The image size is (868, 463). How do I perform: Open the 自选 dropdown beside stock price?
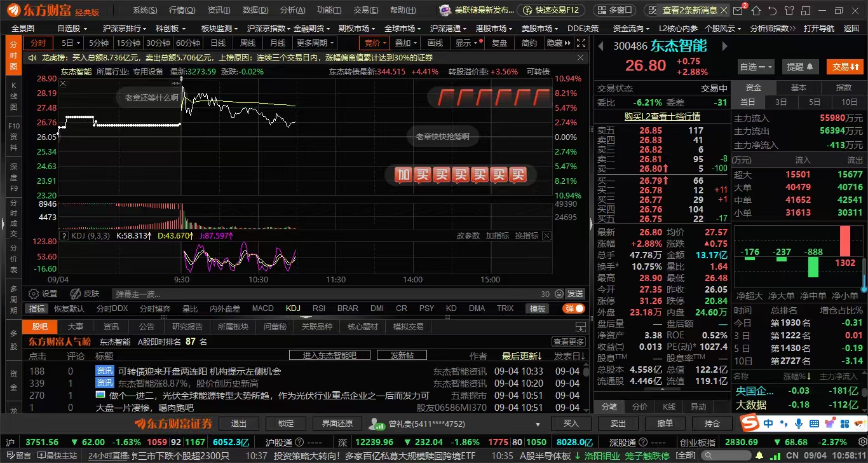tap(756, 67)
